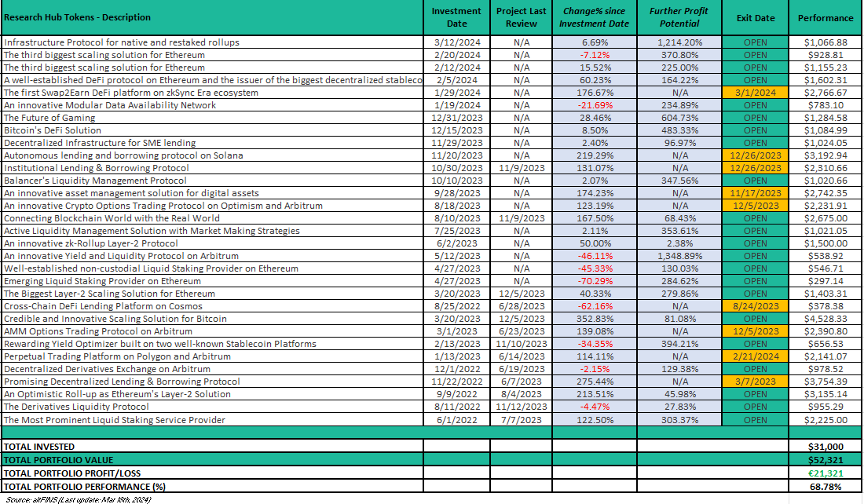The width and height of the screenshot is (864, 504).
Task: Select the 'Bitcoin's DeFi Solution' cell
Action: click(x=53, y=130)
